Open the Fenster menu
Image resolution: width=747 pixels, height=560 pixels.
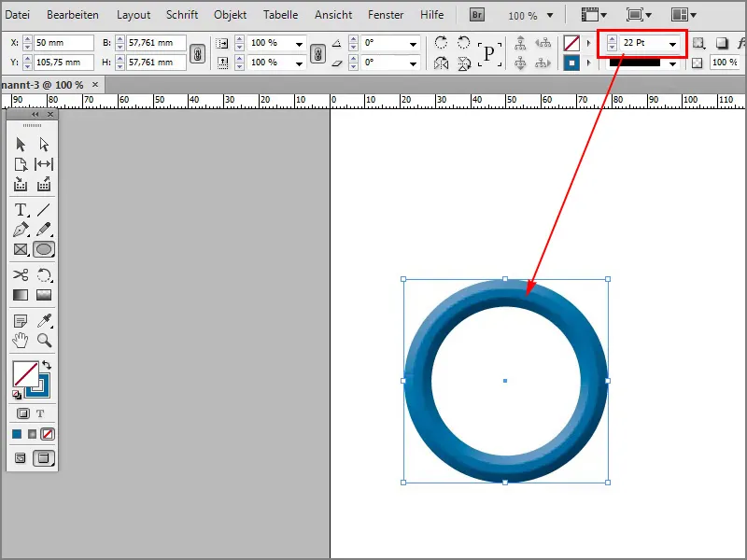click(386, 15)
